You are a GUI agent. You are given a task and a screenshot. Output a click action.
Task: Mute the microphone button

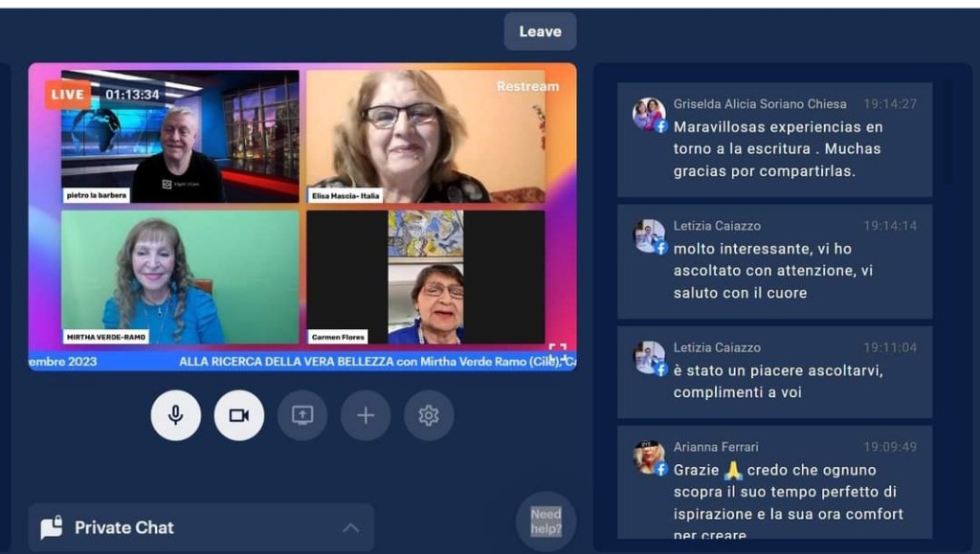point(176,415)
